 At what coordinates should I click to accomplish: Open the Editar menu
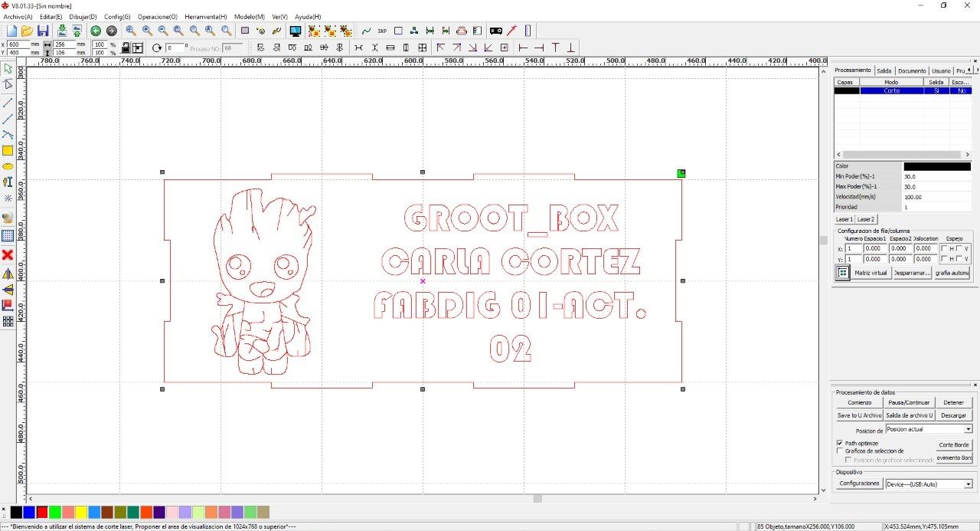click(51, 16)
